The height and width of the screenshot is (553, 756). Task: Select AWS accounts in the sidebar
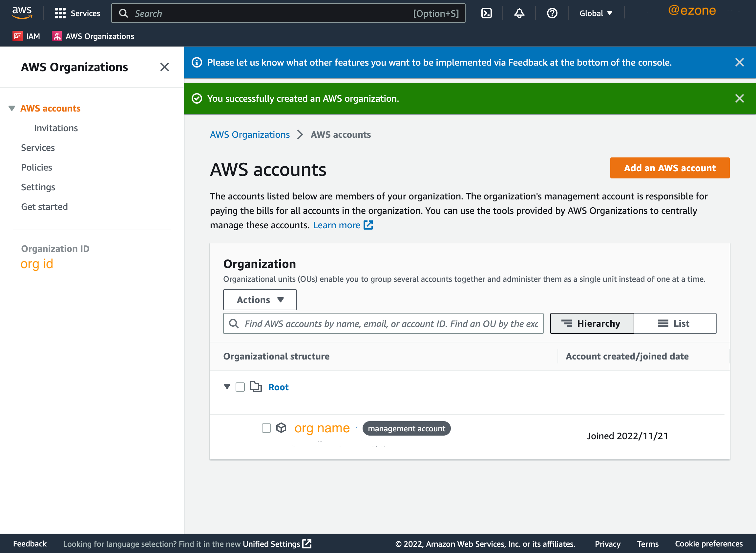tap(51, 109)
